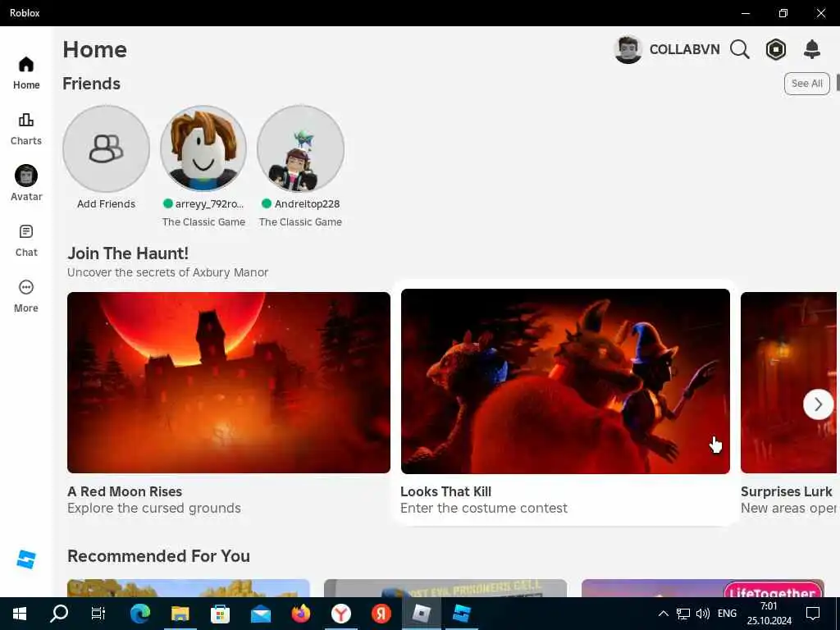Show hidden system tray icons
The width and height of the screenshot is (840, 630).
(x=663, y=614)
